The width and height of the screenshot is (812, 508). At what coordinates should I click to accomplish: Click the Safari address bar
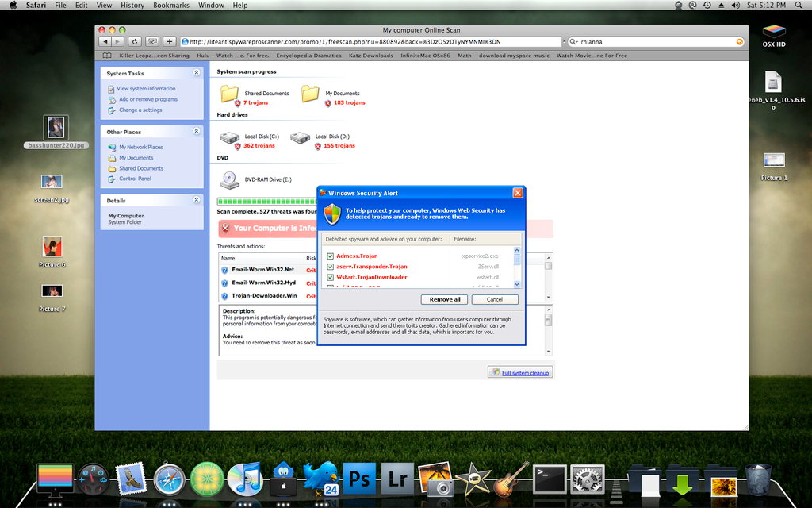point(371,42)
